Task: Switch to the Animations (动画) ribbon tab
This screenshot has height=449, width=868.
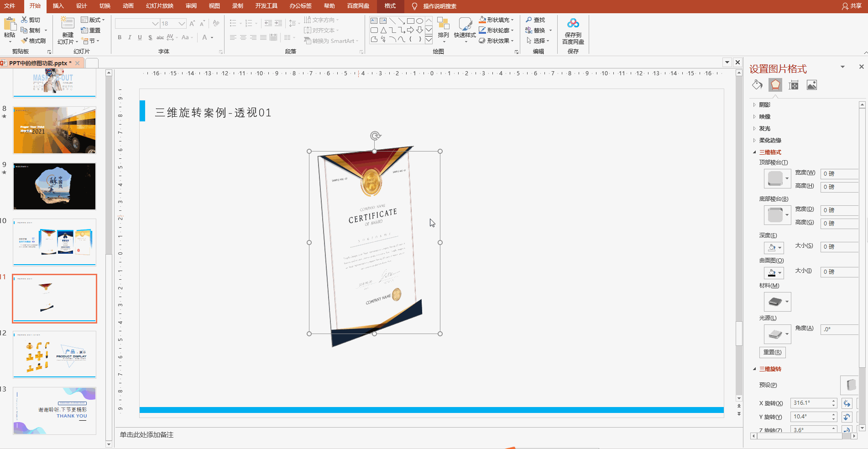Action: (x=128, y=6)
